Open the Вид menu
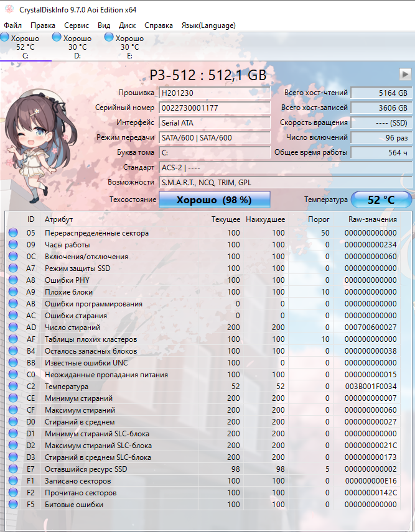415x532 pixels. [104, 25]
